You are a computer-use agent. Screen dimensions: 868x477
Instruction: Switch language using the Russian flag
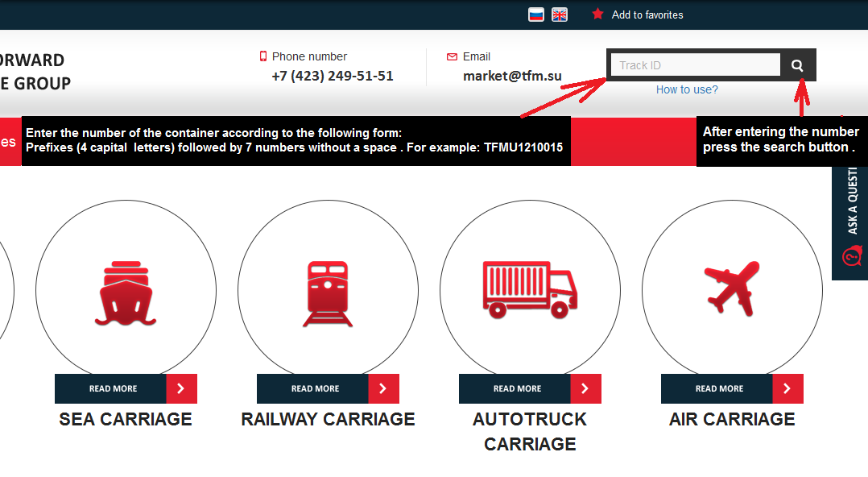pyautogui.click(x=536, y=15)
